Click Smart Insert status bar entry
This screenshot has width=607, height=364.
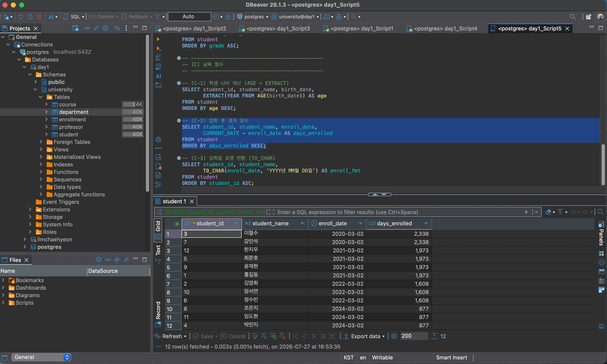451,357
